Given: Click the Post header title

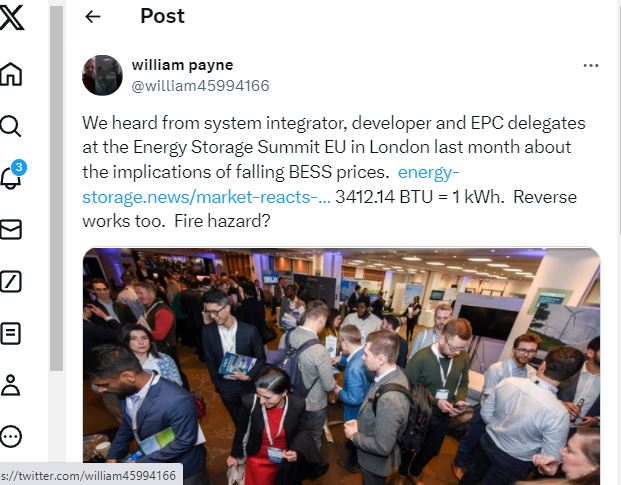Looking at the screenshot, I should (x=162, y=16).
